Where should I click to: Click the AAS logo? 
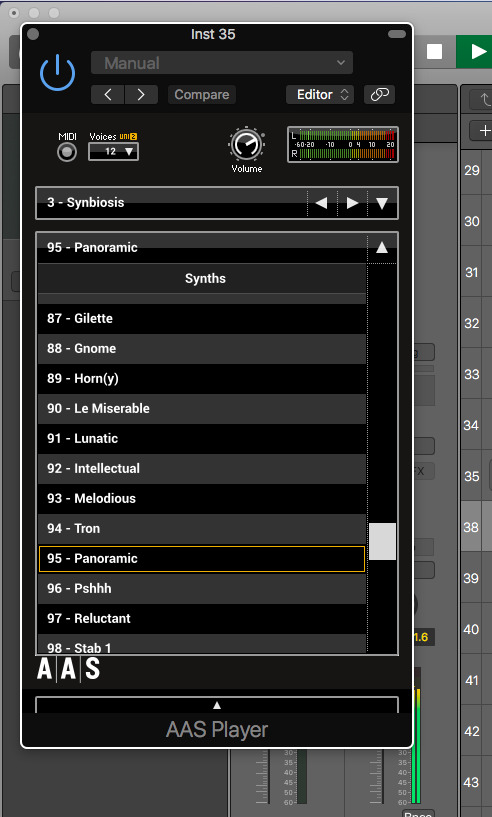tap(68, 668)
